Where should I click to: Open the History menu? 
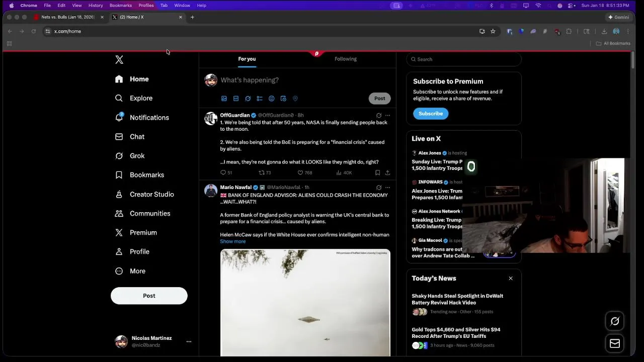(x=96, y=5)
